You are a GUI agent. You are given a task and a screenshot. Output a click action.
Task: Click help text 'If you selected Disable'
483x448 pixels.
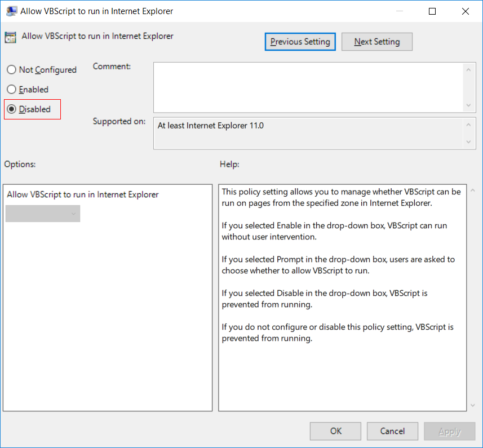coord(325,299)
